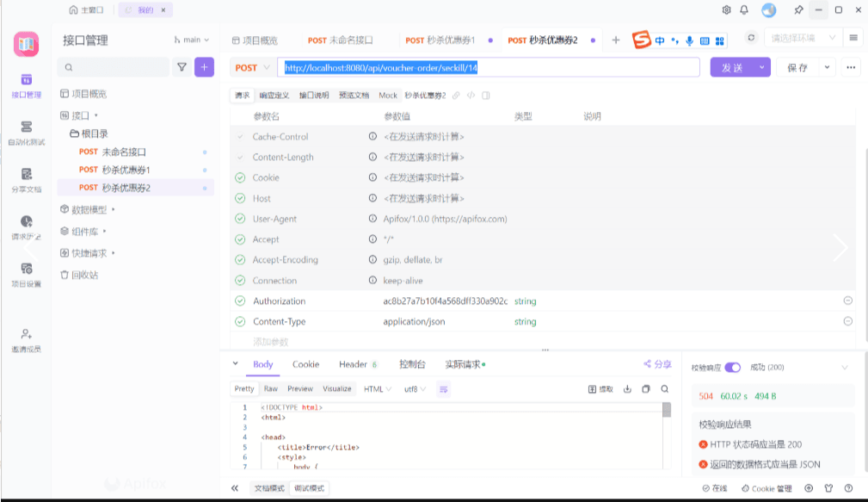
Task: Disable the 校验响应 toggle switch
Action: click(732, 368)
